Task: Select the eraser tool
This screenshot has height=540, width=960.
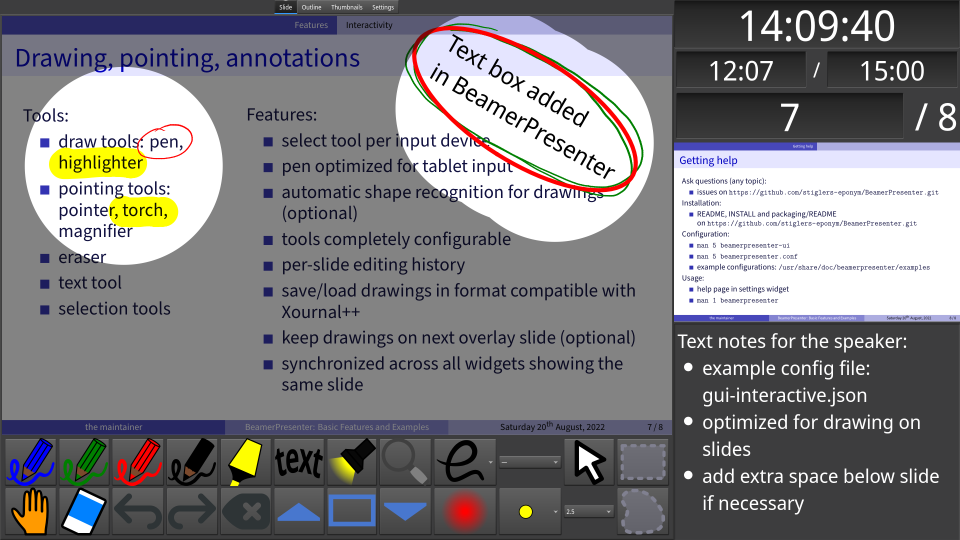Action: [x=84, y=511]
